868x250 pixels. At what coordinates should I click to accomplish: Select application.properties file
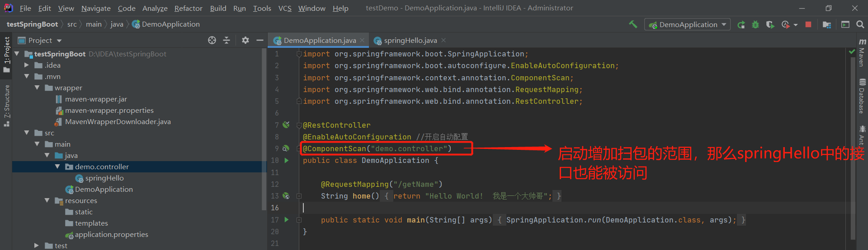click(x=111, y=234)
